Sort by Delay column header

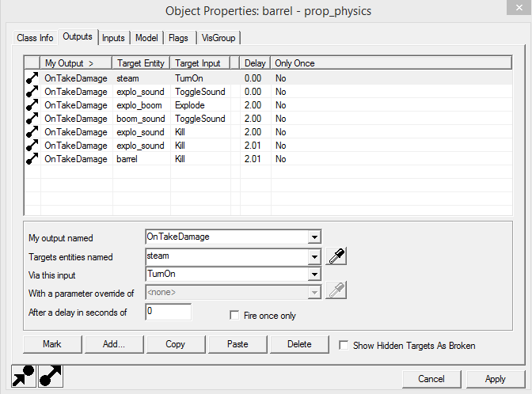point(255,63)
